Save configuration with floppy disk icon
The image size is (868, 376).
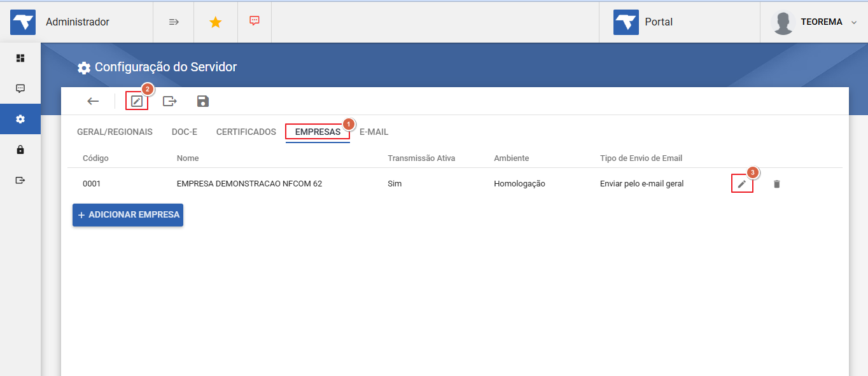(203, 101)
